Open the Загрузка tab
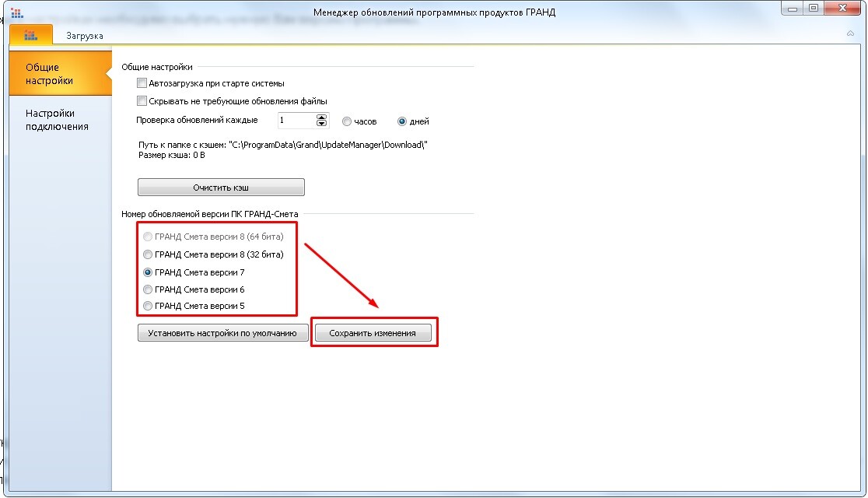The image size is (868, 498). 85,36
